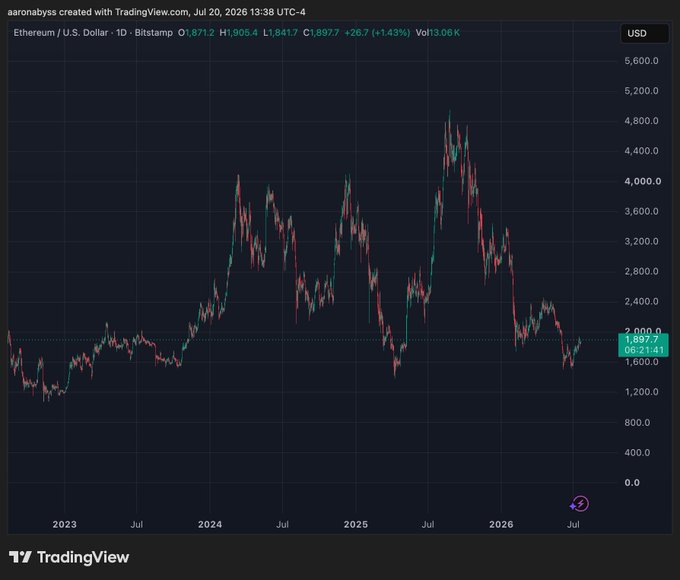
Task: Open the USD currency selector
Action: point(644,33)
